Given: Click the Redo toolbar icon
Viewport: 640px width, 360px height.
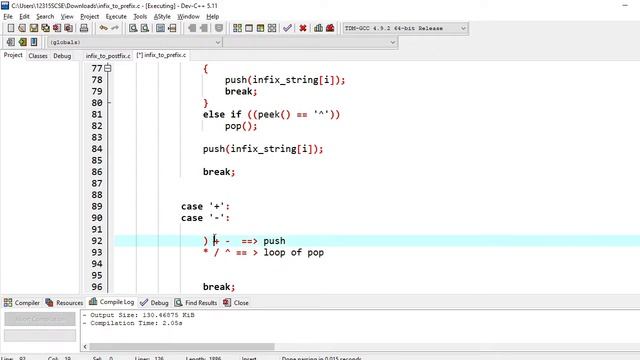Looking at the screenshot, I should (115, 28).
